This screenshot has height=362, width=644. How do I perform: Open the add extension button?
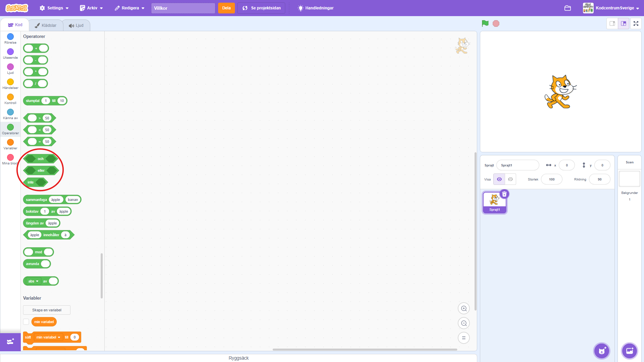click(x=10, y=342)
